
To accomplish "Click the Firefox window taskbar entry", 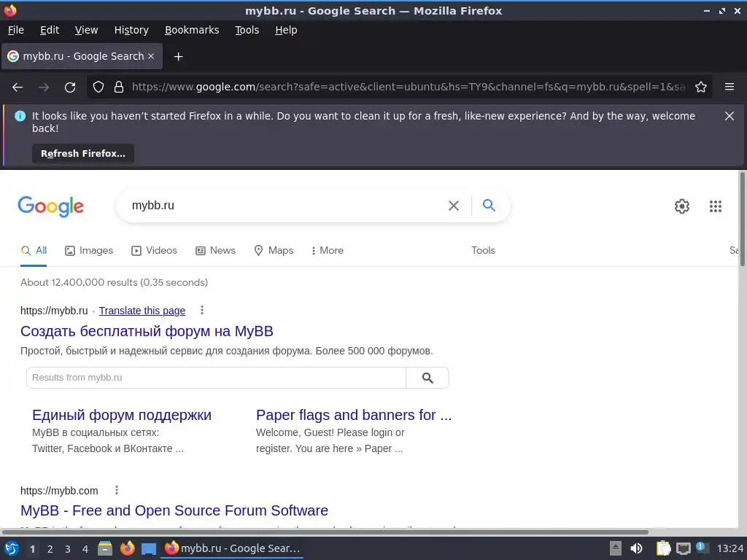I will click(x=233, y=548).
